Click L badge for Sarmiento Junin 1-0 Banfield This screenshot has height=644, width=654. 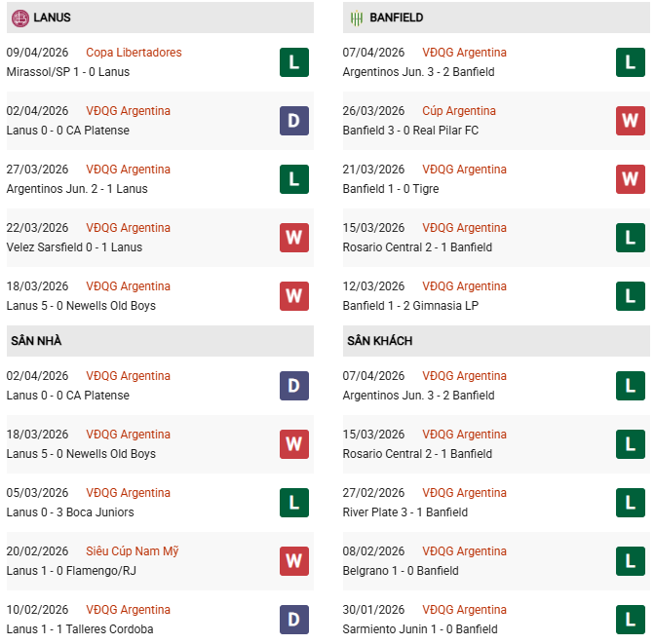point(631,620)
